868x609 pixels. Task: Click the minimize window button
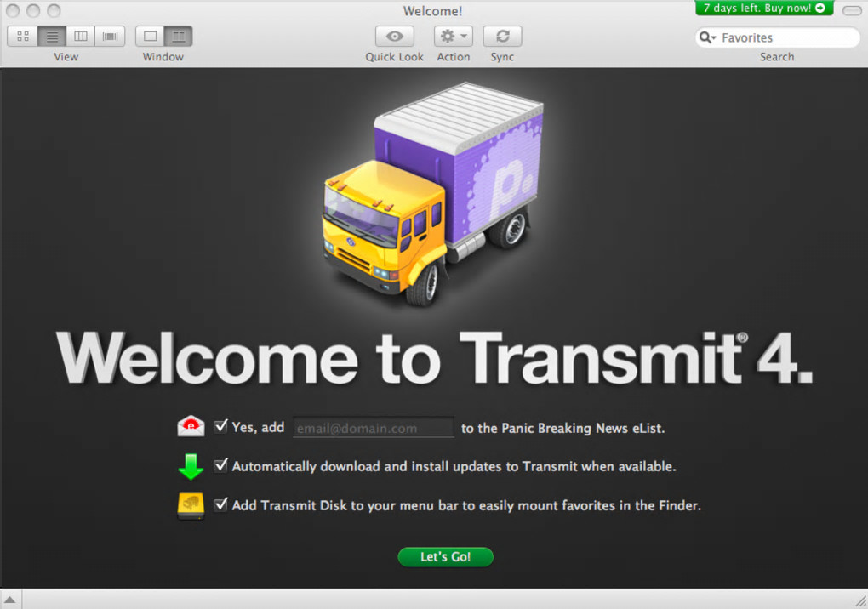tap(33, 10)
